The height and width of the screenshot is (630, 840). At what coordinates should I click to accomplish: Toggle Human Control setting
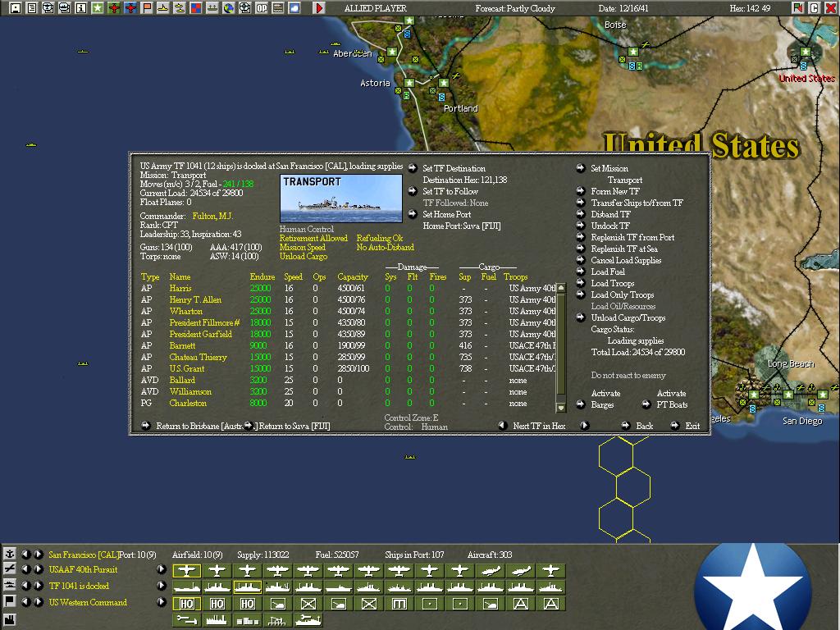[307, 230]
